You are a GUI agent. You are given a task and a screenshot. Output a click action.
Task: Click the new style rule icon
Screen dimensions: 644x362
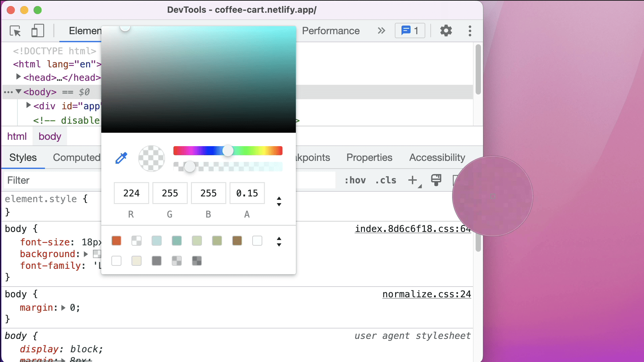(412, 180)
